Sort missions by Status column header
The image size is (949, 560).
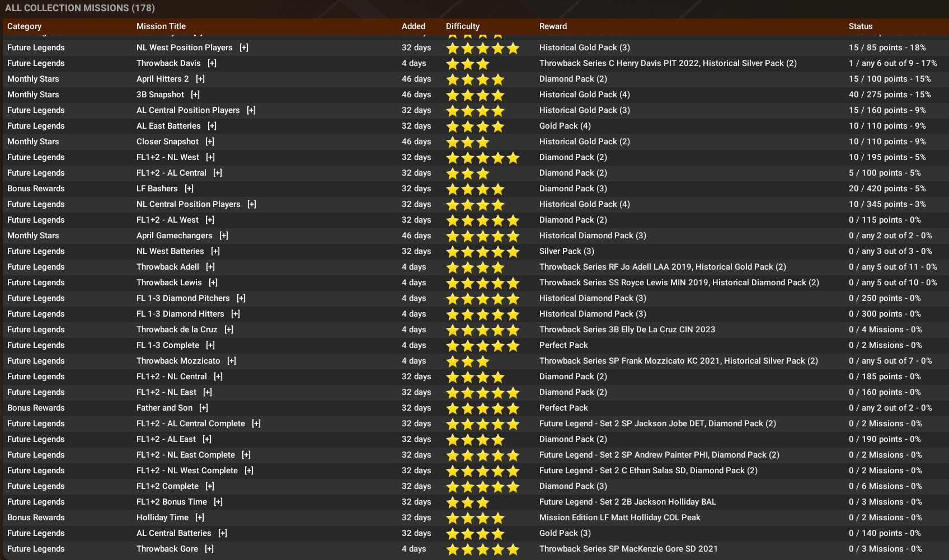pos(860,26)
